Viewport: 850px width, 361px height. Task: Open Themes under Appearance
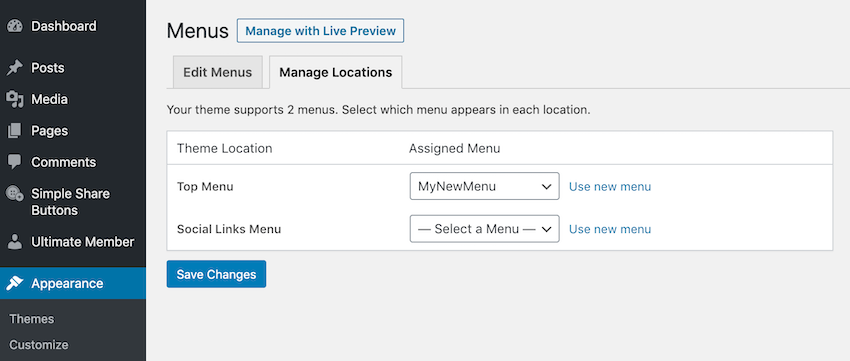tap(31, 319)
